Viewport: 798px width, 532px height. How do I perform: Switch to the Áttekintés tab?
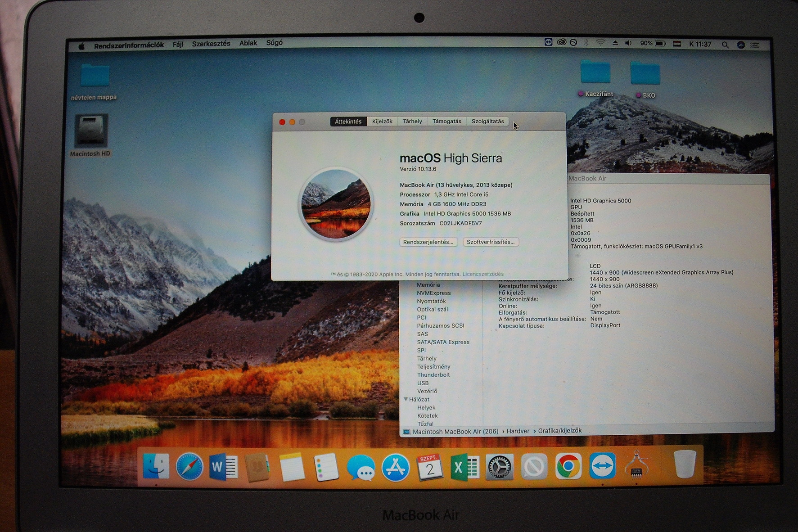tap(348, 122)
